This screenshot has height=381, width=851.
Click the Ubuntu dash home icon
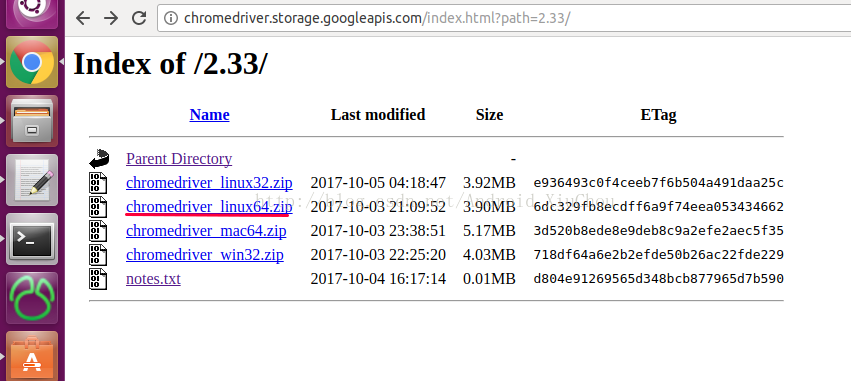(x=32, y=12)
